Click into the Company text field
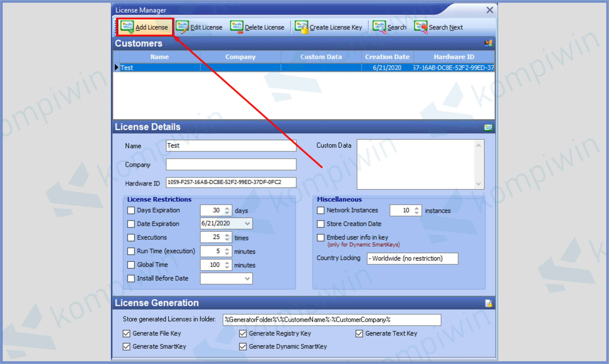Viewport: 609px width, 364px height. (x=231, y=164)
